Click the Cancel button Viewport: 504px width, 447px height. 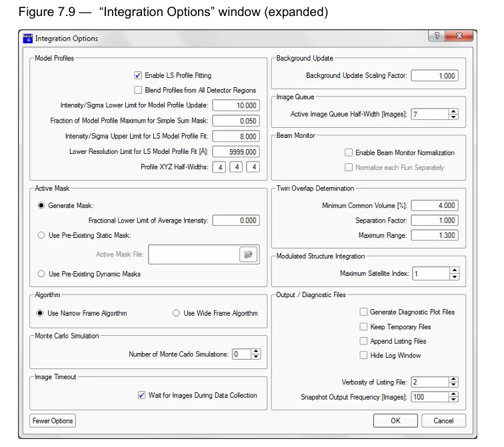click(443, 421)
